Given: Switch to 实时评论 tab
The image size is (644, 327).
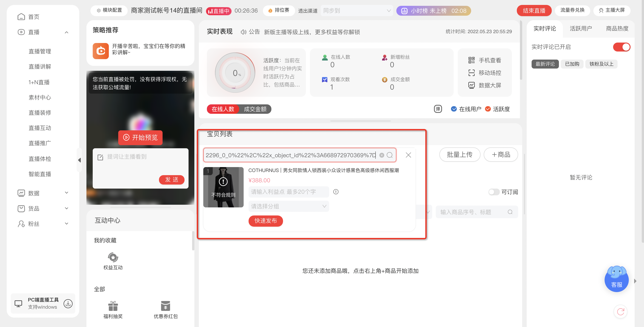Looking at the screenshot, I should [545, 28].
